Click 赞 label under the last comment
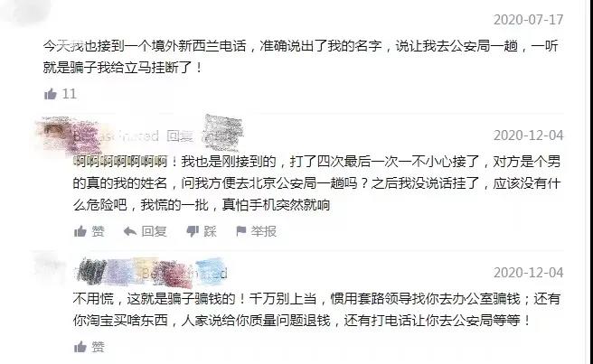This screenshot has width=593, height=364. tap(98, 347)
